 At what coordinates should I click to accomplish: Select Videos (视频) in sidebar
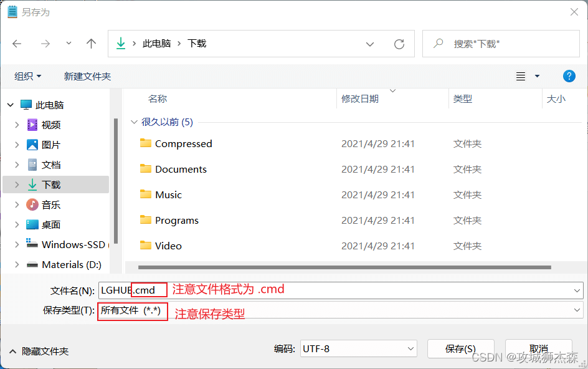51,125
